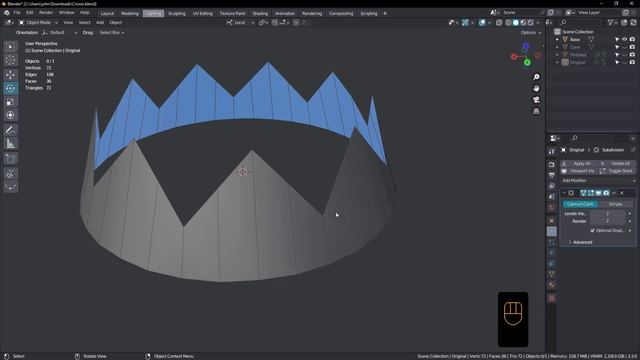The height and width of the screenshot is (360, 640).
Task: Open the Scene properties tab
Action: point(552,197)
